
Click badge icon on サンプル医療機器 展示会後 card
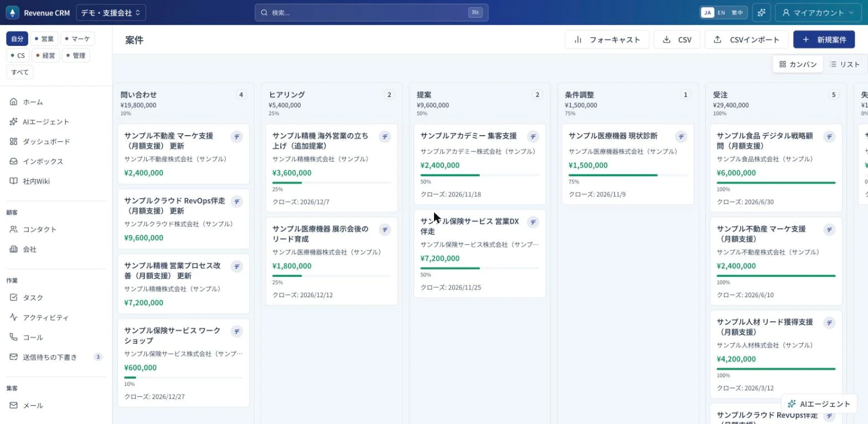385,229
